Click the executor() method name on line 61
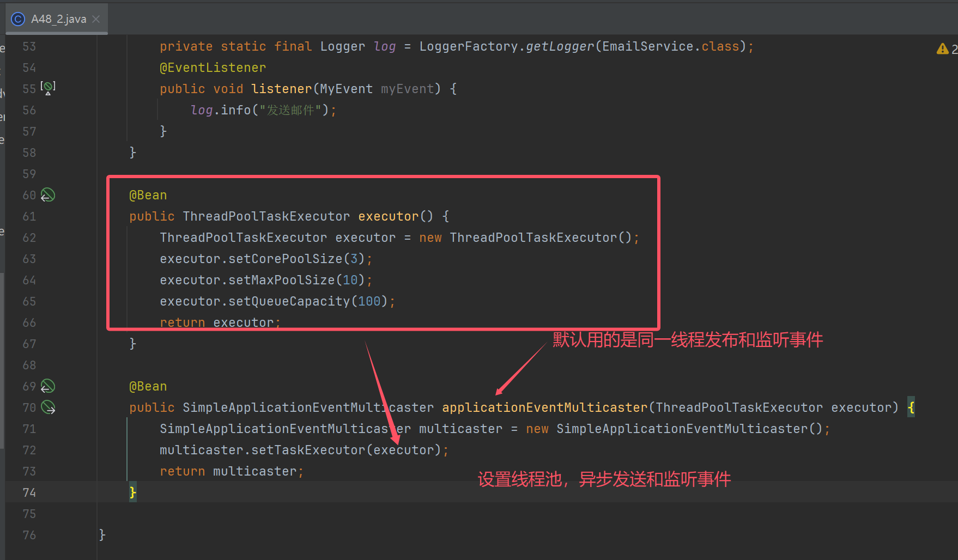The height and width of the screenshot is (560, 958). click(x=388, y=216)
